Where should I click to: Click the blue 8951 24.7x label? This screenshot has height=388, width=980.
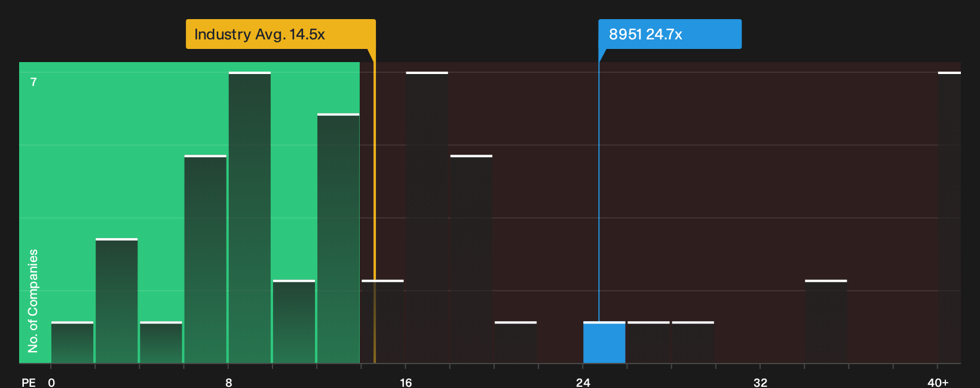(x=670, y=34)
